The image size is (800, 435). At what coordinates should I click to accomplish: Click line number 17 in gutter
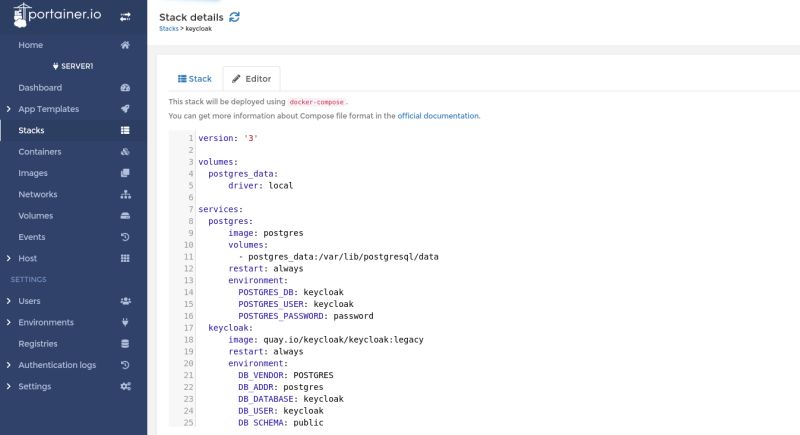189,328
